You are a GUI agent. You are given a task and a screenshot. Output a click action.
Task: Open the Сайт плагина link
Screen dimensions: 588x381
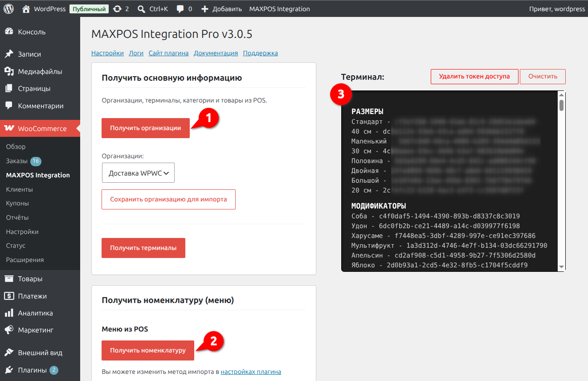pyautogui.click(x=168, y=53)
